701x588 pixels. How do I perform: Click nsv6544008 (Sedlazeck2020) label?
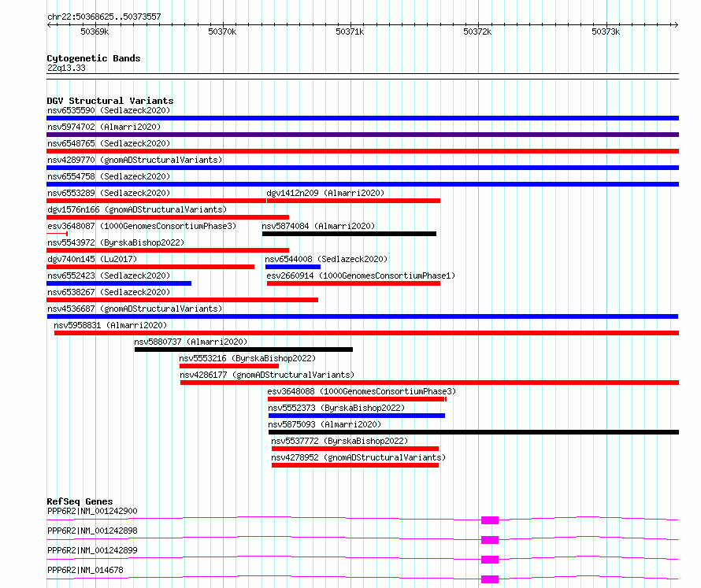click(x=326, y=259)
